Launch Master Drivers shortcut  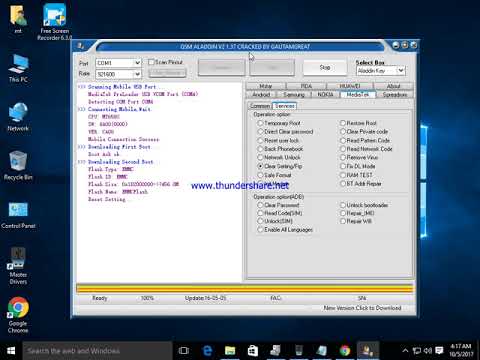18,266
